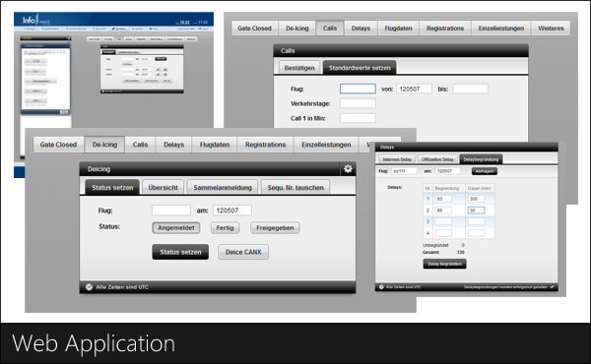591x364 pixels.
Task: Open Einzelleistungen tab in the Deicing screenshot
Action: point(326,145)
